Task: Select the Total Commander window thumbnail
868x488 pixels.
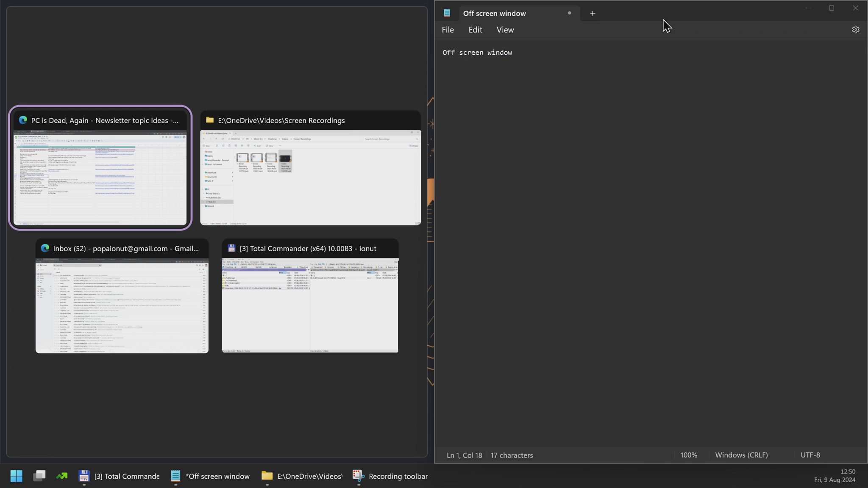Action: click(310, 305)
